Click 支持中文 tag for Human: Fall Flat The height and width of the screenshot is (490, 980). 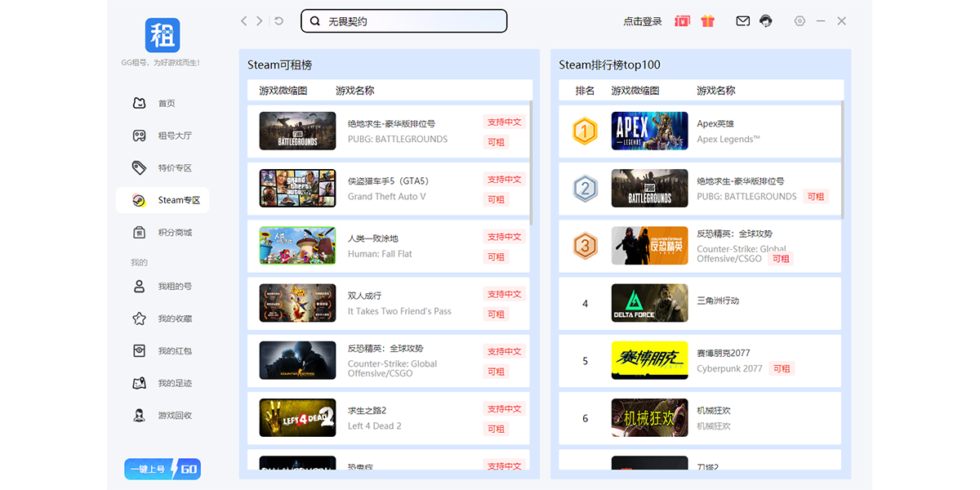(x=504, y=237)
